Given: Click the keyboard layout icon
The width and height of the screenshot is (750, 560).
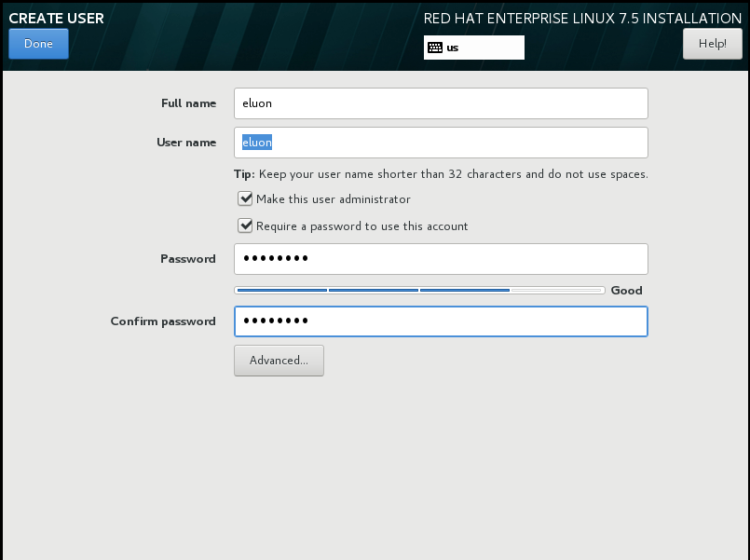Looking at the screenshot, I should (435, 48).
